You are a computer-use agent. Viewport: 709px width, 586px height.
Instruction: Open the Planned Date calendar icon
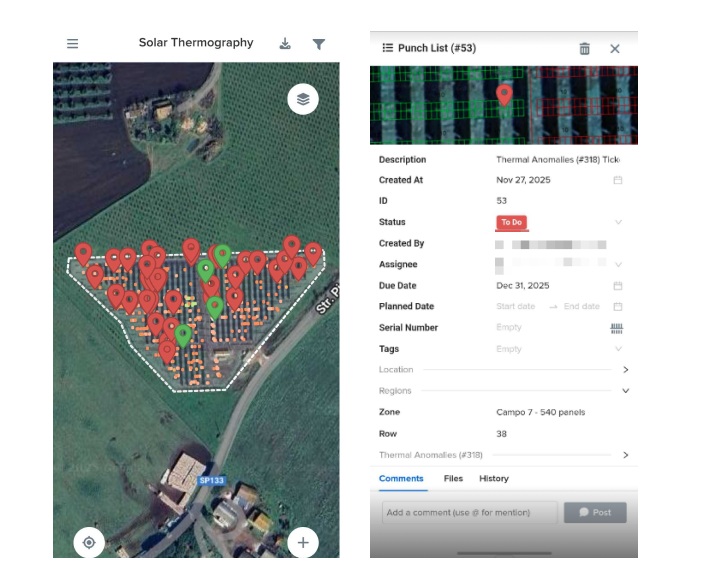618,306
